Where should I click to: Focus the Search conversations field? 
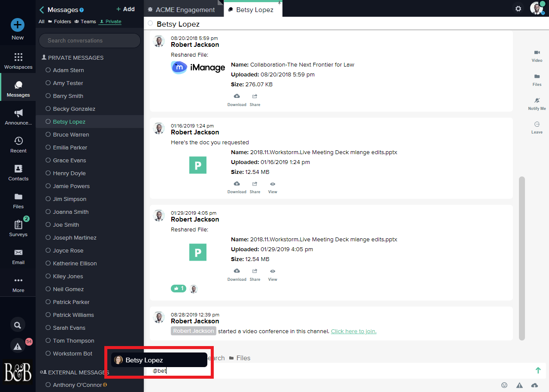(90, 40)
